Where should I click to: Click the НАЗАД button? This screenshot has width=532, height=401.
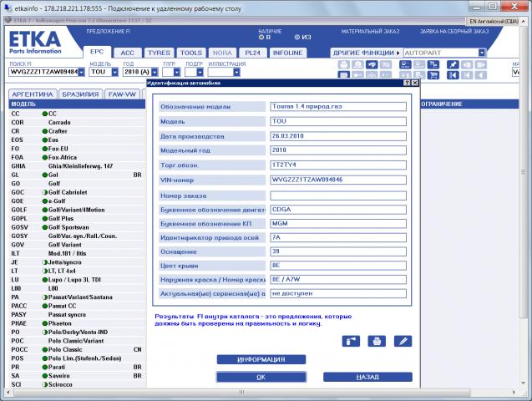coord(367,377)
